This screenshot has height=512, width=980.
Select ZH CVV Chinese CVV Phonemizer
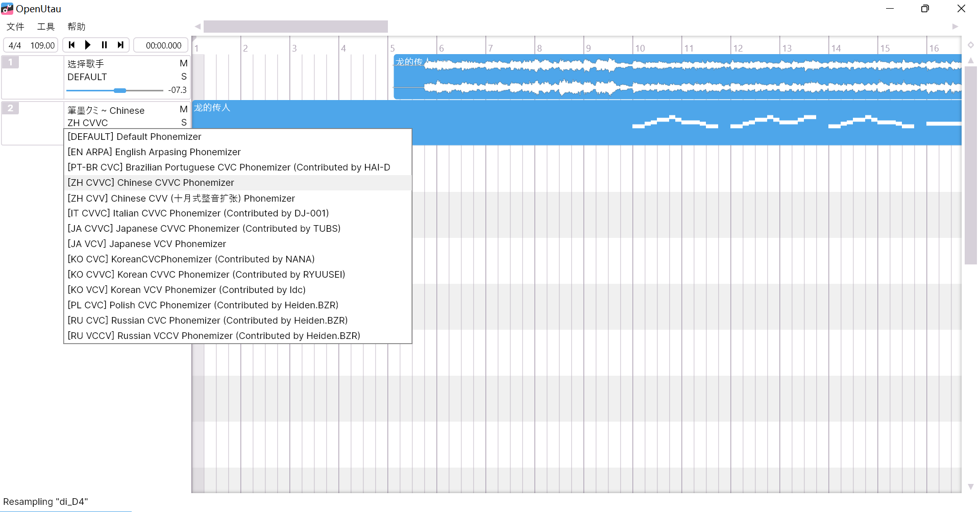[238, 198]
